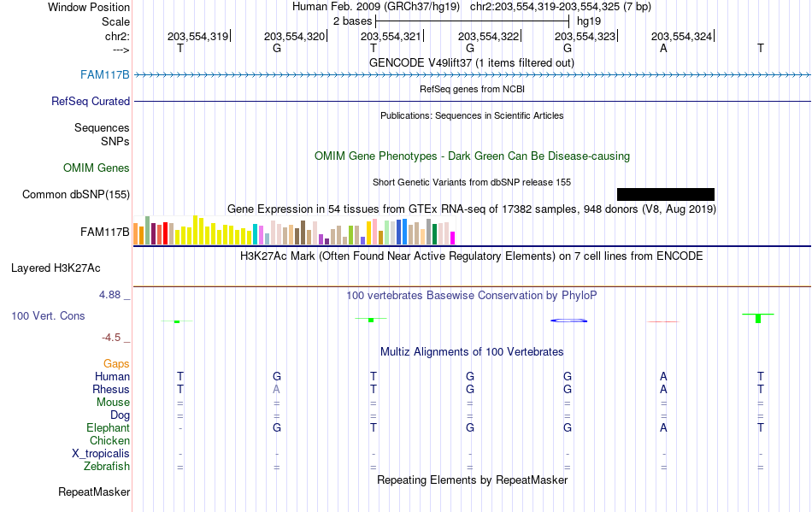This screenshot has height=512, width=812.
Task: Open the H3K27Ac Mark track title
Action: (x=472, y=256)
